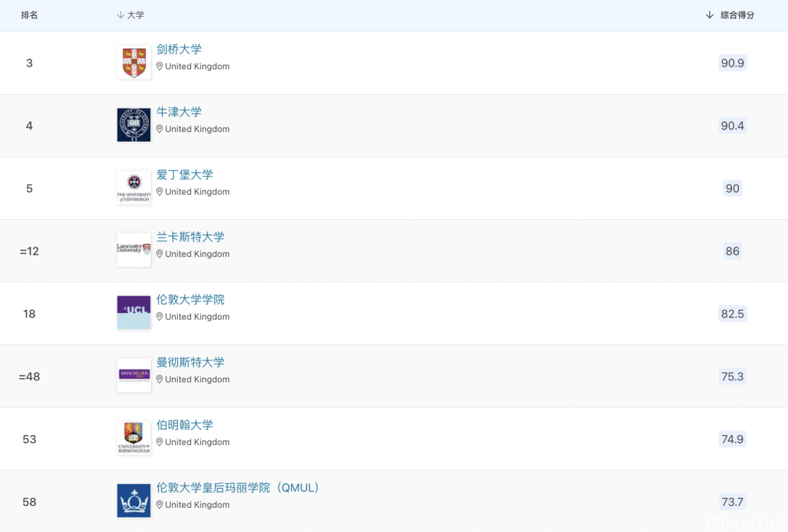Click the 排名 column header
788x532 pixels.
pyautogui.click(x=29, y=15)
